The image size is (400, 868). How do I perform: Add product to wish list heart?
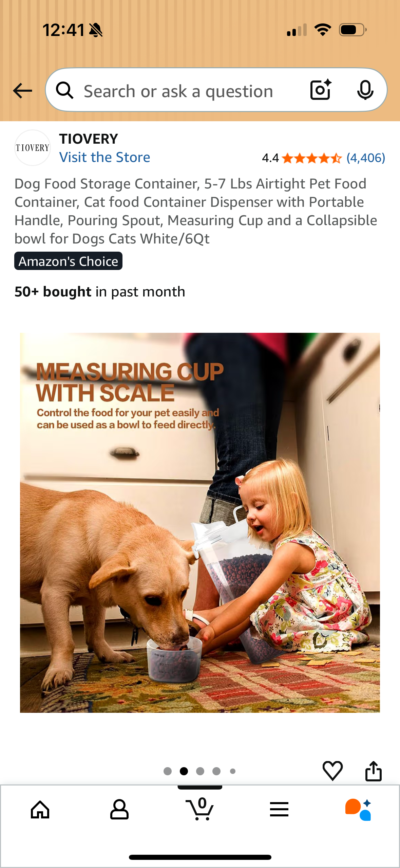pyautogui.click(x=332, y=771)
